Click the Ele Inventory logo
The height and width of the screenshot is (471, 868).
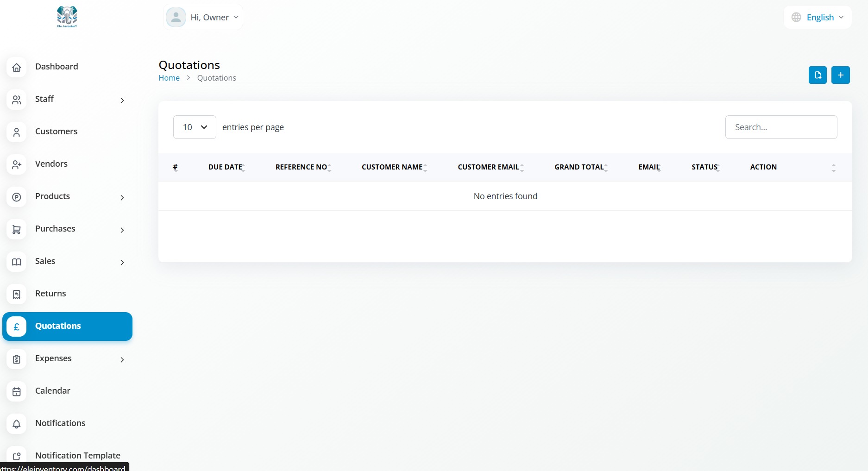(x=67, y=17)
